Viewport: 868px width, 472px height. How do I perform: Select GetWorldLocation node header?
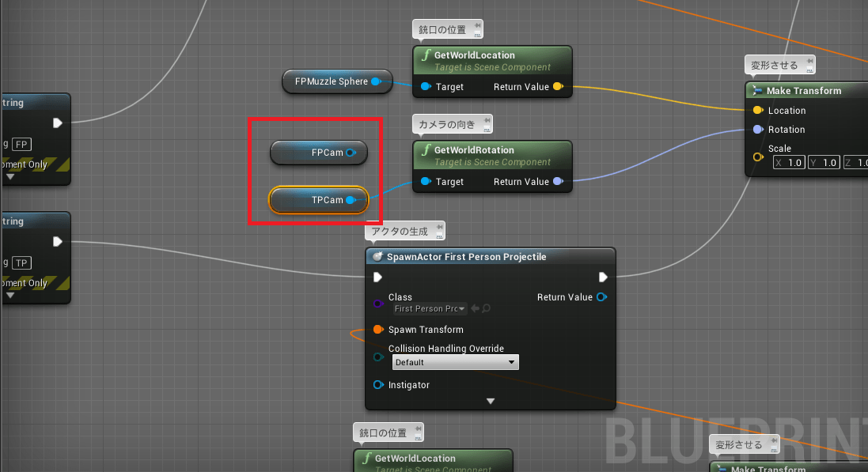(492, 60)
